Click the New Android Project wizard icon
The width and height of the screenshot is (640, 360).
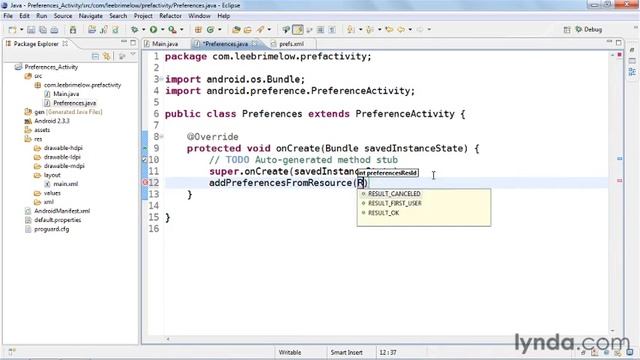click(92, 30)
